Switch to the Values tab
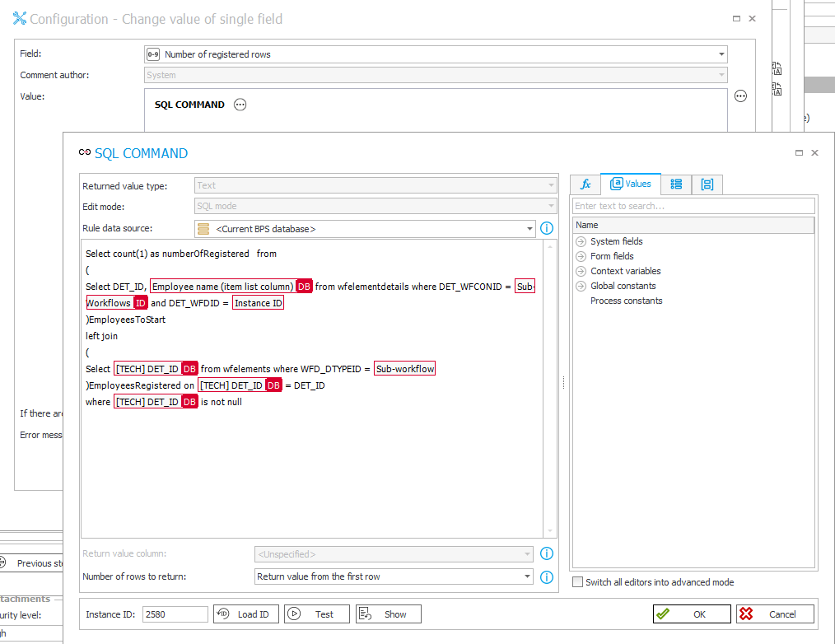The image size is (835, 644). [631, 184]
